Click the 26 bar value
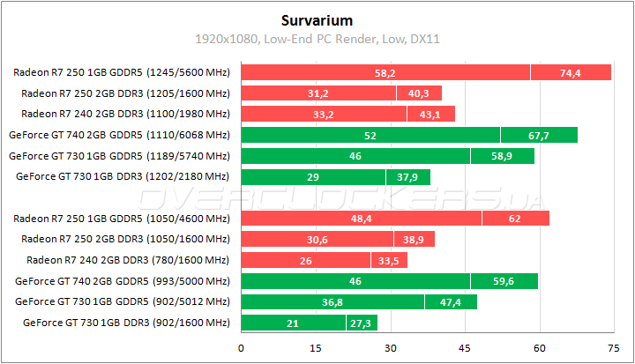The height and width of the screenshot is (364, 635). click(305, 261)
